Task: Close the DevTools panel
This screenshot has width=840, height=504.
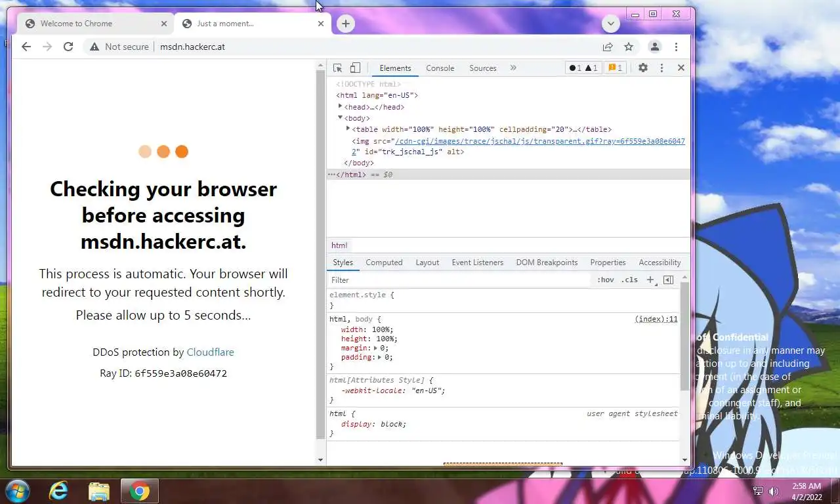Action: [681, 68]
